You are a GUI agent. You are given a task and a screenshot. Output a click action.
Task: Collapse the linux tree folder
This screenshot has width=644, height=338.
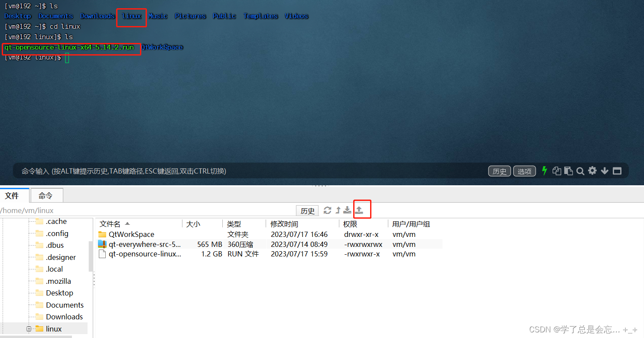[x=29, y=329]
